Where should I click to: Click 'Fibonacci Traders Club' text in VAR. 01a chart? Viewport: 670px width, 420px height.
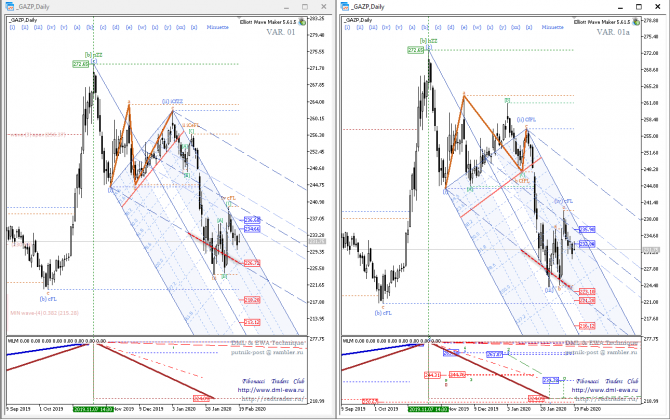(607, 381)
